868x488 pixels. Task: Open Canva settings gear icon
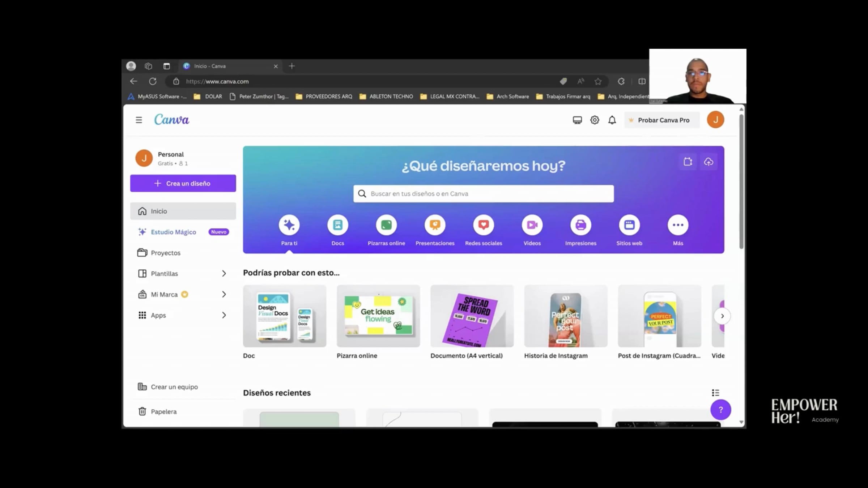pos(595,120)
